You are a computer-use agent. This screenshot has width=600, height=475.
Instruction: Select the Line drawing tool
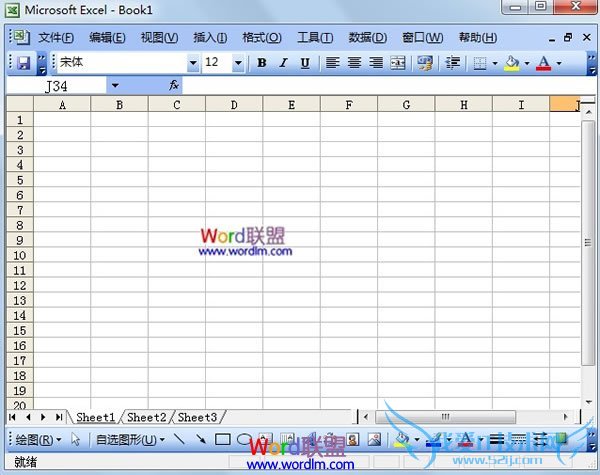pos(179,439)
